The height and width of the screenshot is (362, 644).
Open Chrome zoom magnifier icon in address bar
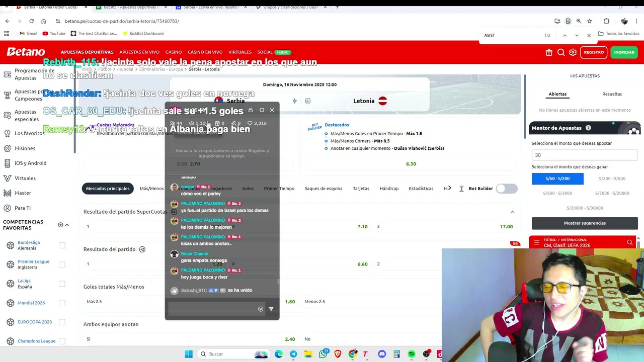click(579, 21)
